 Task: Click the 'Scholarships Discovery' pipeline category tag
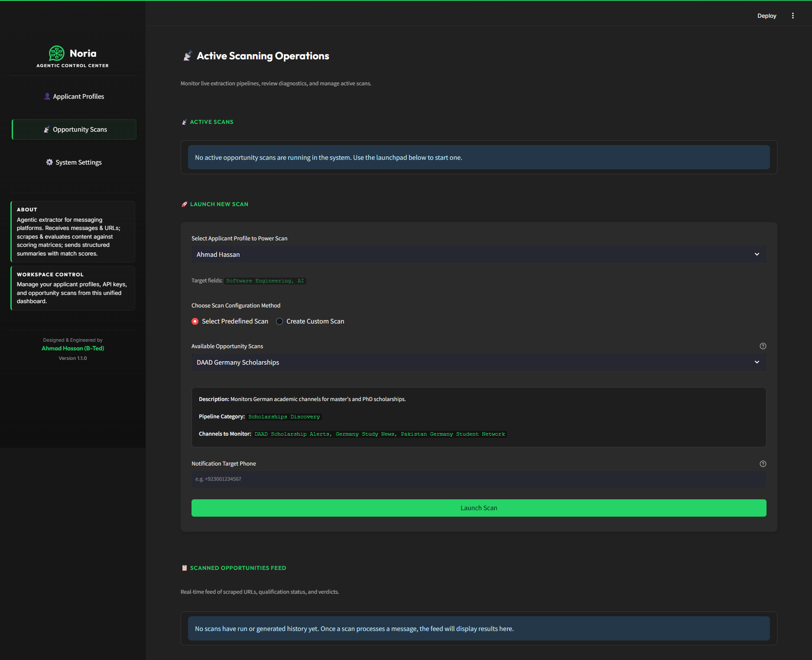(x=284, y=417)
